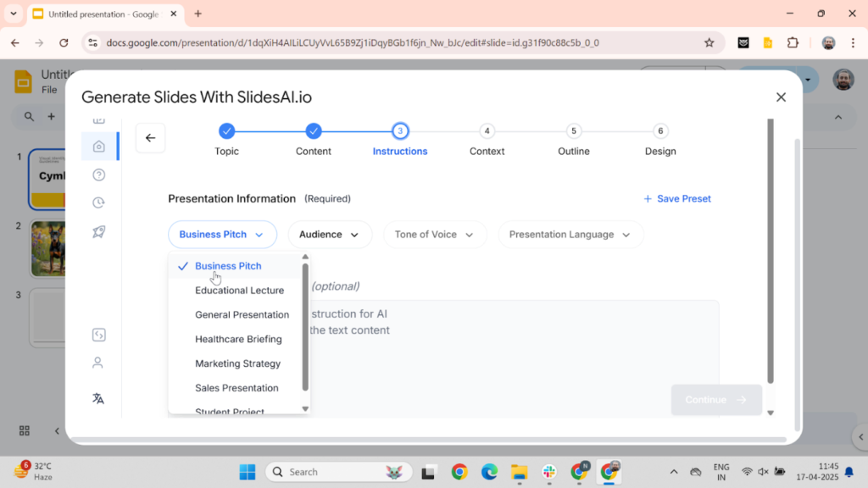Close the SlidesAI dialog with X
The height and width of the screenshot is (488, 868).
coord(781,97)
